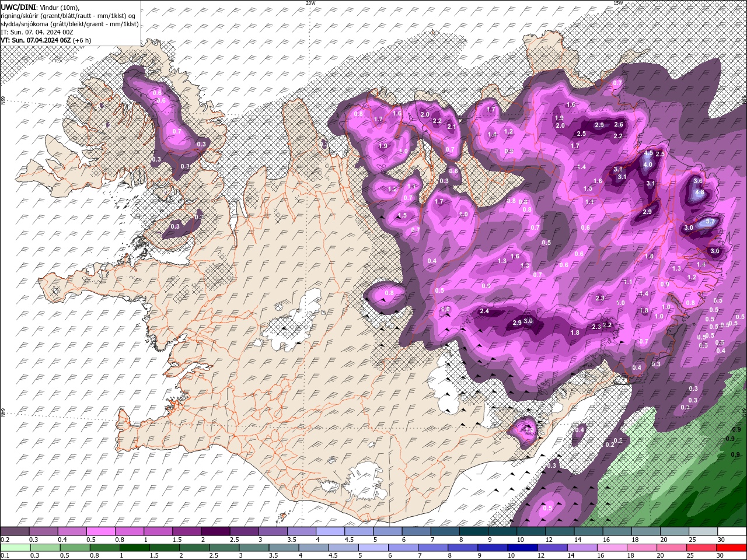Click the 4.0 precipitation value on the map

(647, 165)
